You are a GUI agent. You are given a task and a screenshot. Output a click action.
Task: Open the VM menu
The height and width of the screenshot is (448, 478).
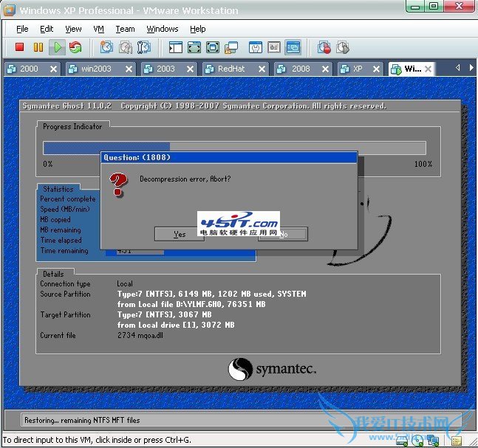pyautogui.click(x=98, y=29)
